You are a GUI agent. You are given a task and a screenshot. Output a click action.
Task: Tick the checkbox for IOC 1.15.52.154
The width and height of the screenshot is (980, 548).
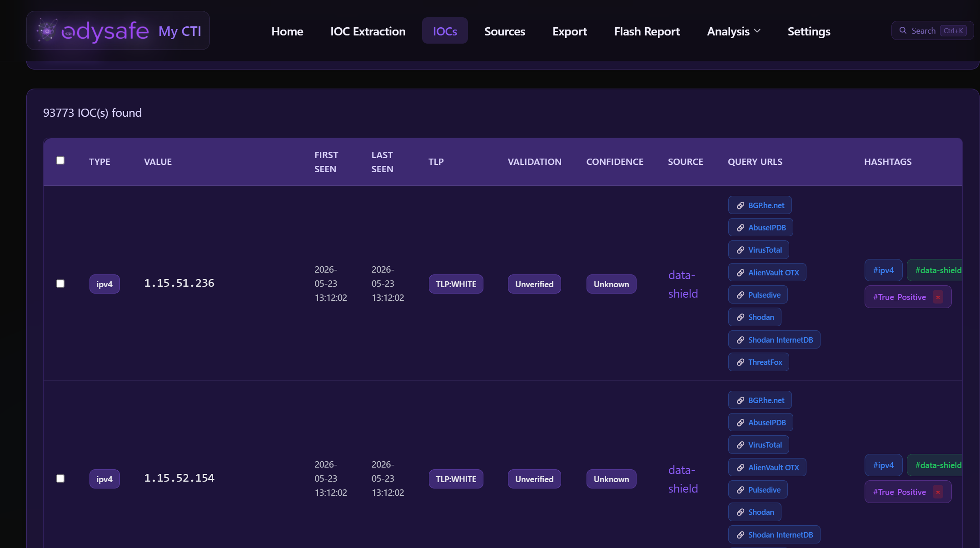(x=60, y=478)
